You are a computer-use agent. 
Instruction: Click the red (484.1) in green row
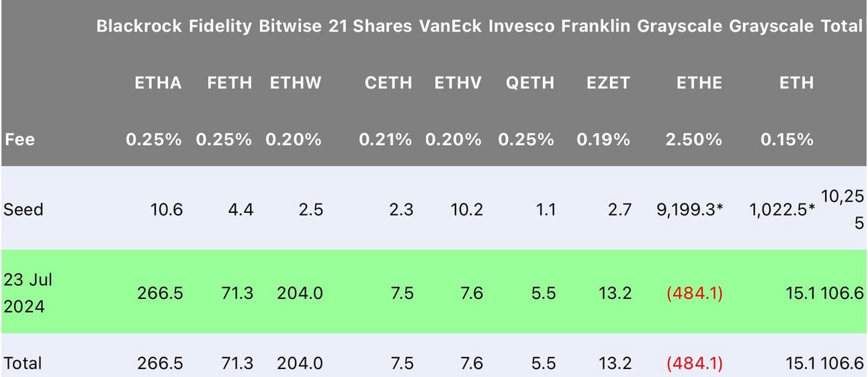coord(694,294)
